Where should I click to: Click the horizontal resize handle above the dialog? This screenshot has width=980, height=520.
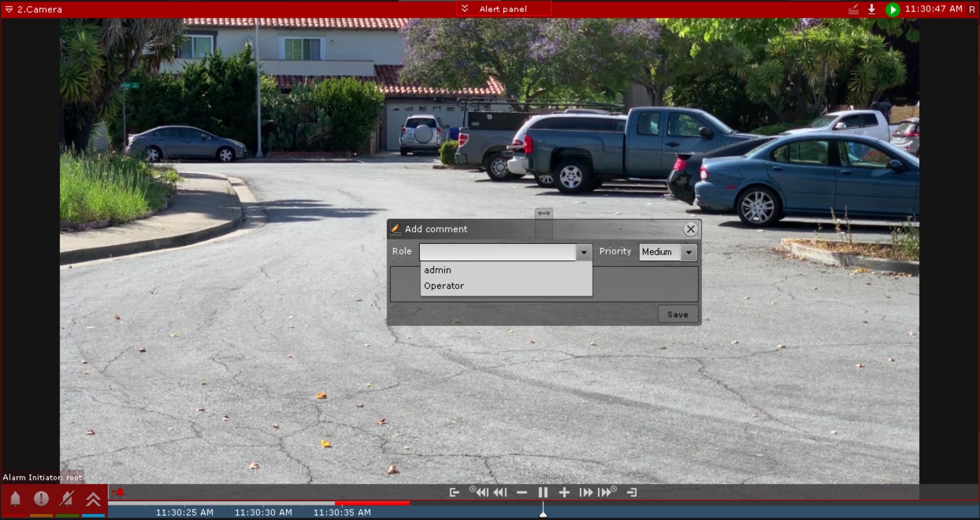pyautogui.click(x=544, y=213)
